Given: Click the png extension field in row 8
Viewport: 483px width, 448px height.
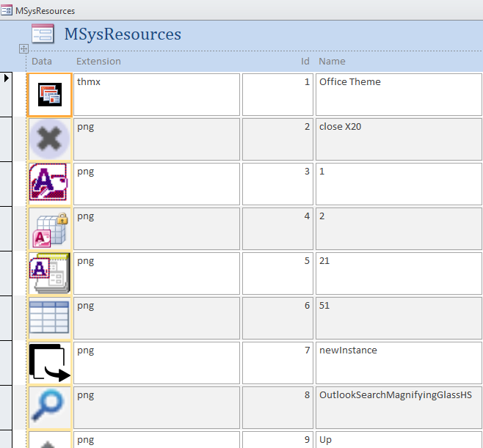Looking at the screenshot, I should (156, 408).
